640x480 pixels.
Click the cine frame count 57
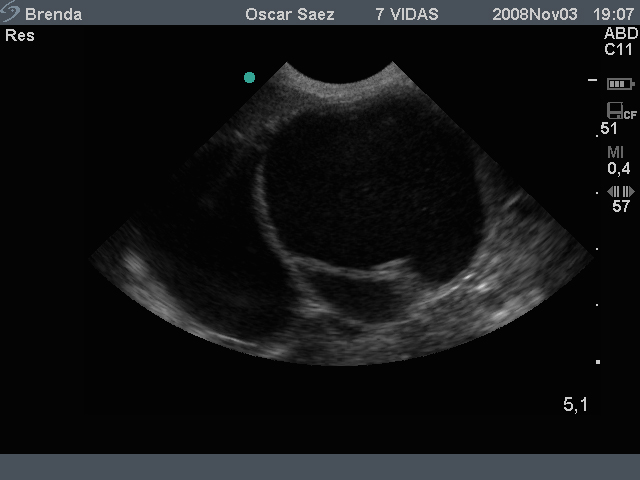(x=621, y=207)
